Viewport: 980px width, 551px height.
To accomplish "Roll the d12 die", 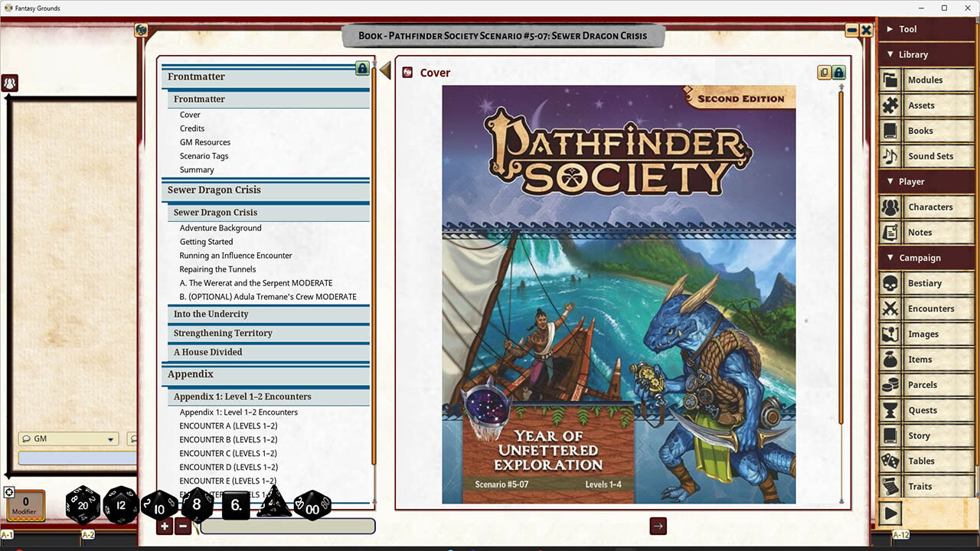I will (x=120, y=505).
